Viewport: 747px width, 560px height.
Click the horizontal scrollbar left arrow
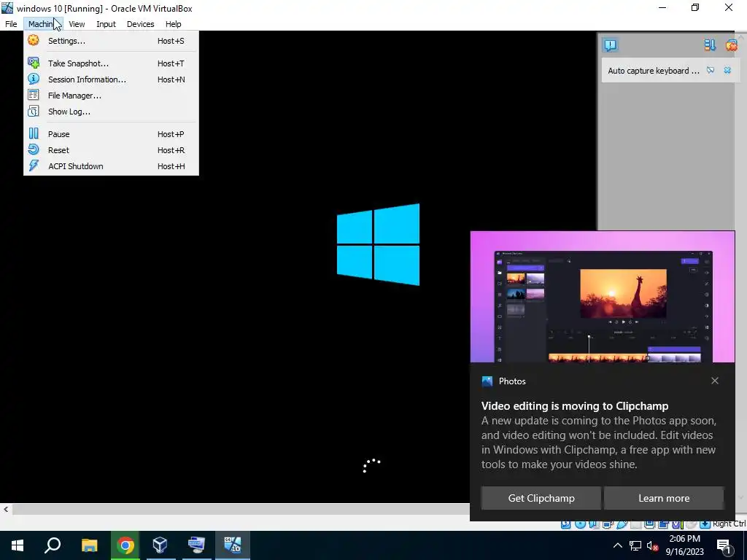[x=6, y=509]
